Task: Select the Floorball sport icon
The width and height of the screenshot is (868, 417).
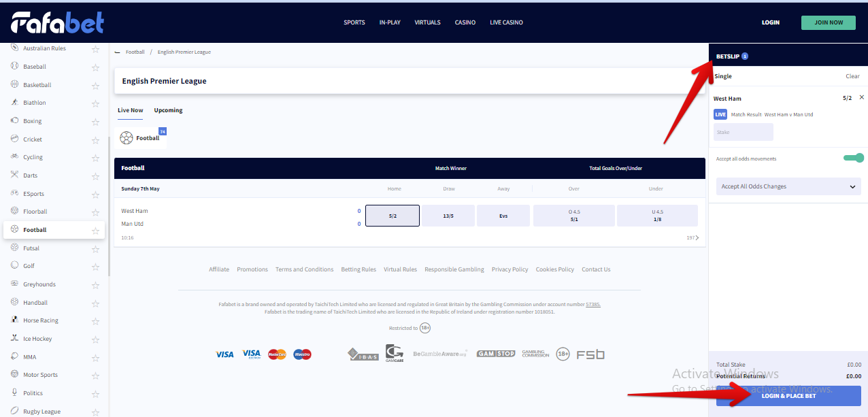Action: pos(15,211)
